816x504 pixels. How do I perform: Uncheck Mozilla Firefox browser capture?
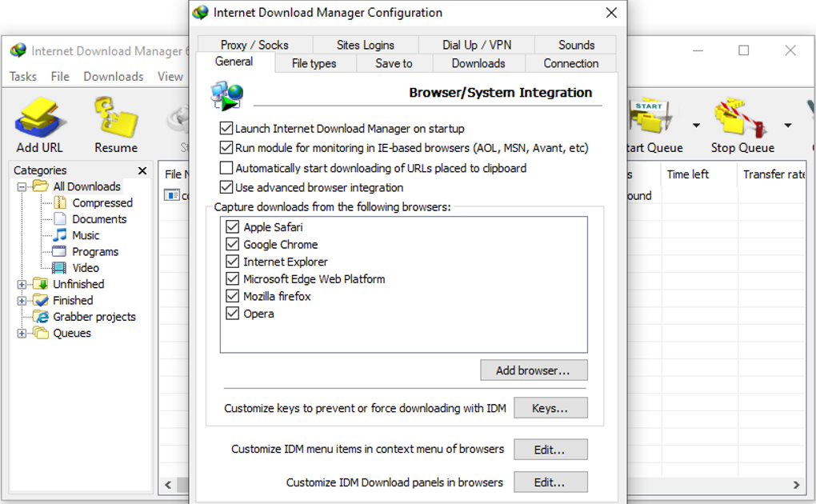[x=232, y=296]
